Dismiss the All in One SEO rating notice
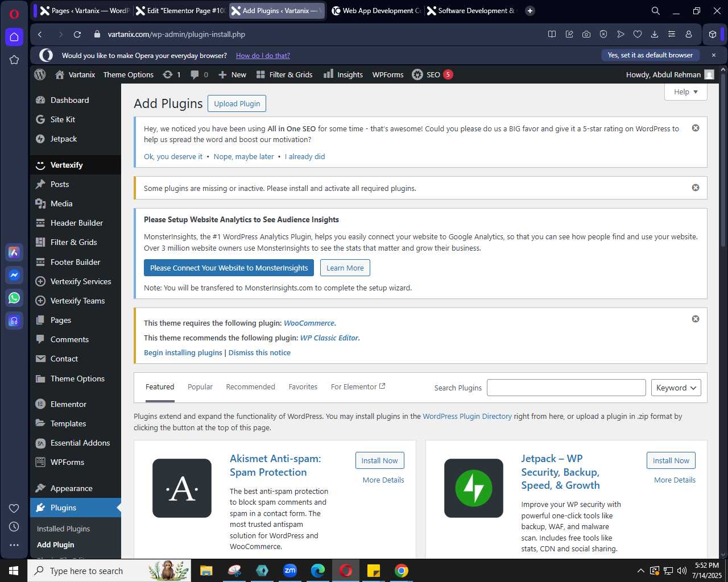Image resolution: width=728 pixels, height=582 pixels. pos(695,128)
